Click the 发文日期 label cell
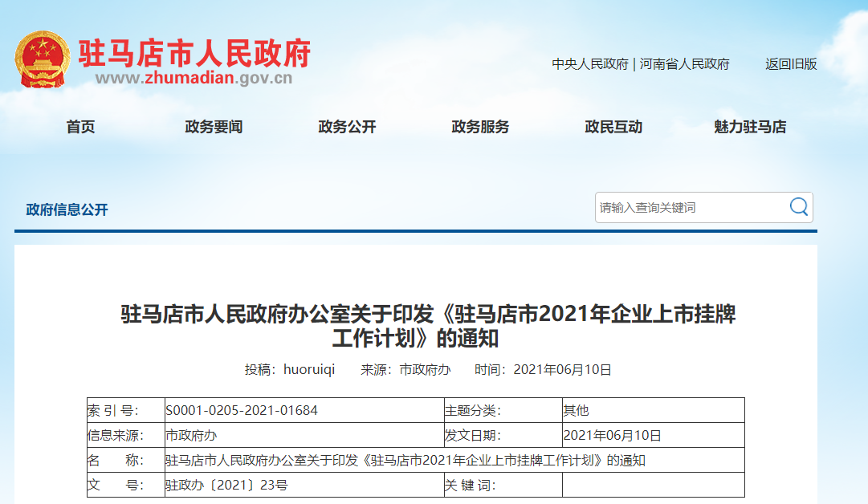Viewport: 868px width, 504px height. [503, 436]
